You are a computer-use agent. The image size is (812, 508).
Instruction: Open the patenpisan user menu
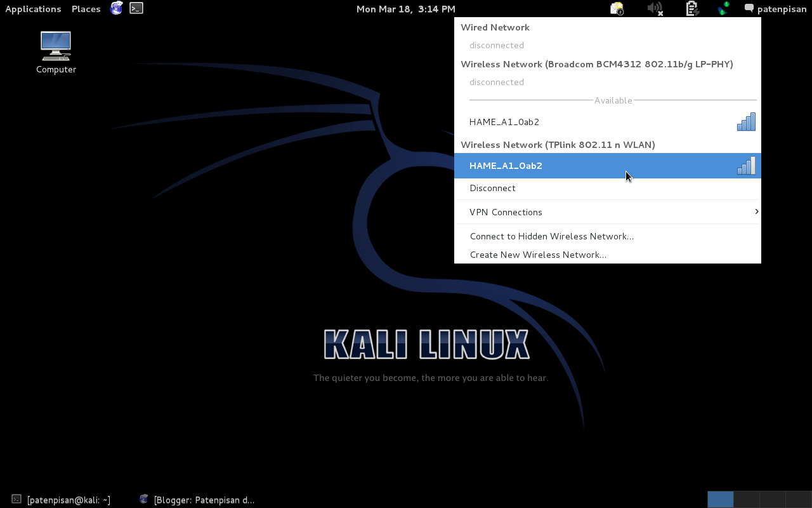[782, 9]
